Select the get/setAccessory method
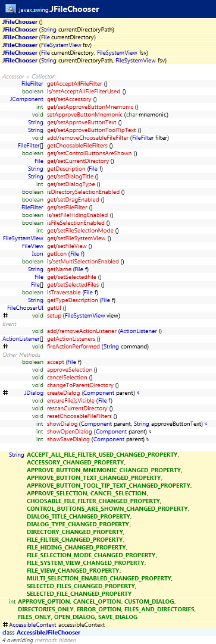 click(72, 99)
